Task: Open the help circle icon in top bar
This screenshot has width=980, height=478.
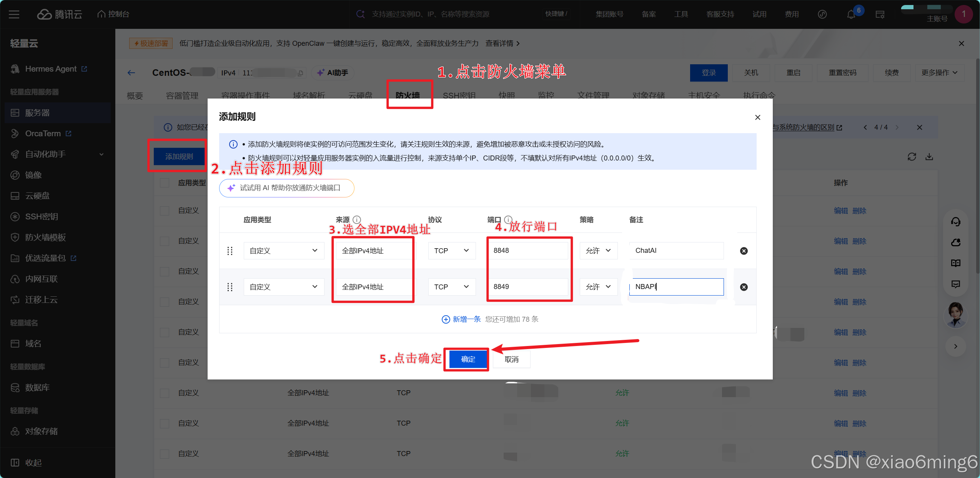Action: pyautogui.click(x=822, y=15)
